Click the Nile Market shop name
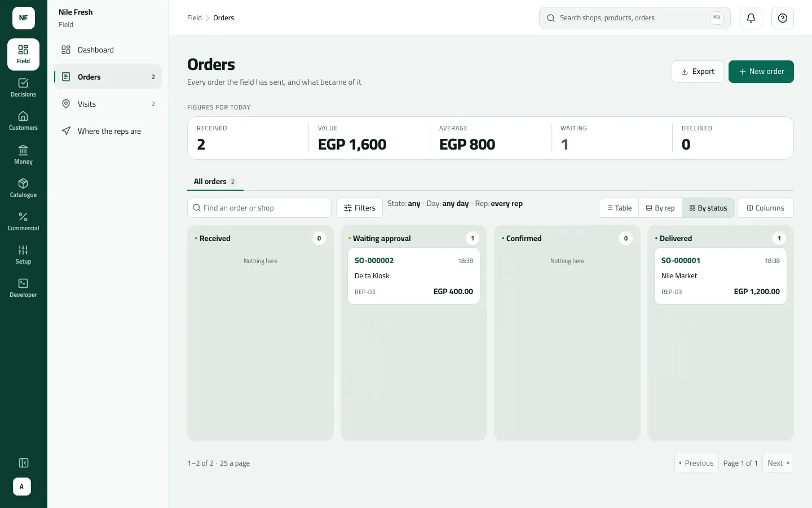 [679, 276]
